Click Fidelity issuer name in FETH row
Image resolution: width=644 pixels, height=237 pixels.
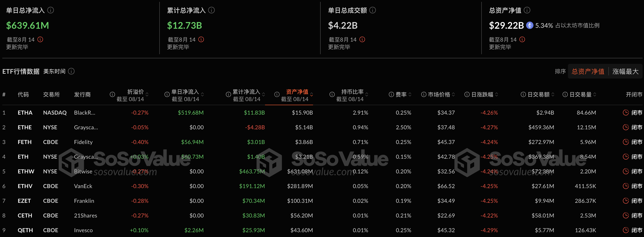(83, 142)
